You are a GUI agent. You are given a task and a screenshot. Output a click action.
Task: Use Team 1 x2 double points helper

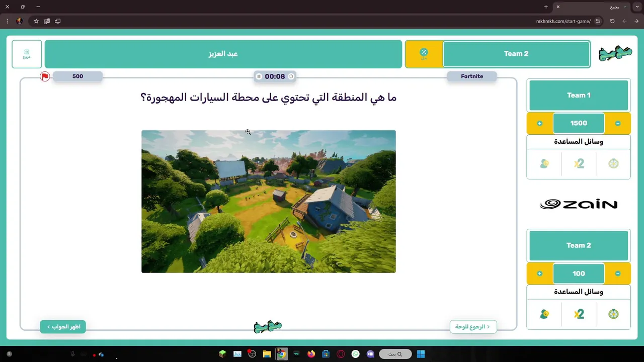coord(579,163)
